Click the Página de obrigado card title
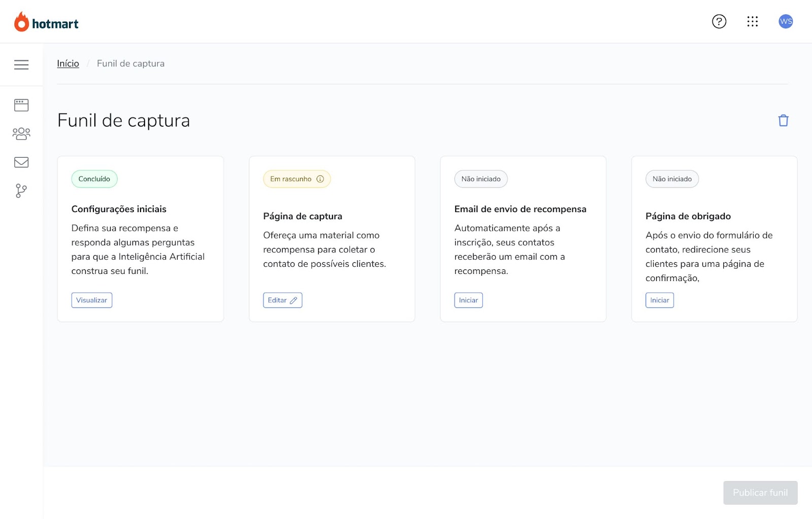 point(688,216)
